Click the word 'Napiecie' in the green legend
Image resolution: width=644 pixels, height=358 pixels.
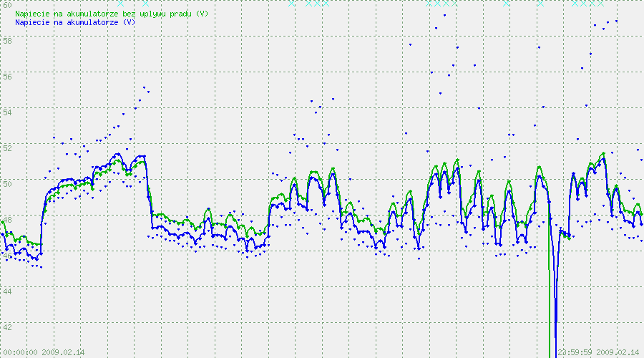(x=31, y=14)
